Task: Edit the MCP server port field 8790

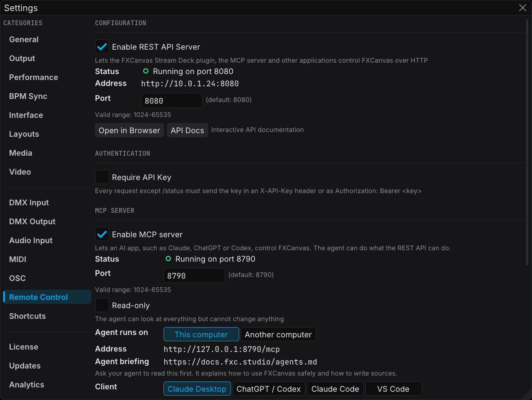Action: click(x=194, y=275)
